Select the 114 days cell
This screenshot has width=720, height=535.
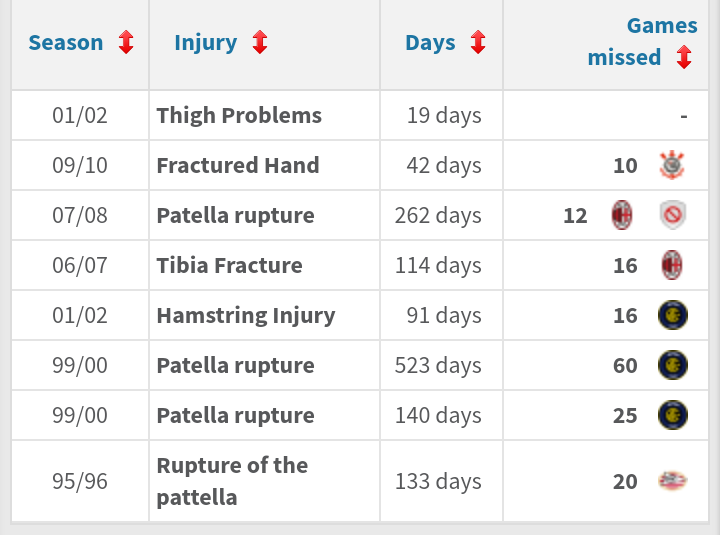click(x=438, y=265)
